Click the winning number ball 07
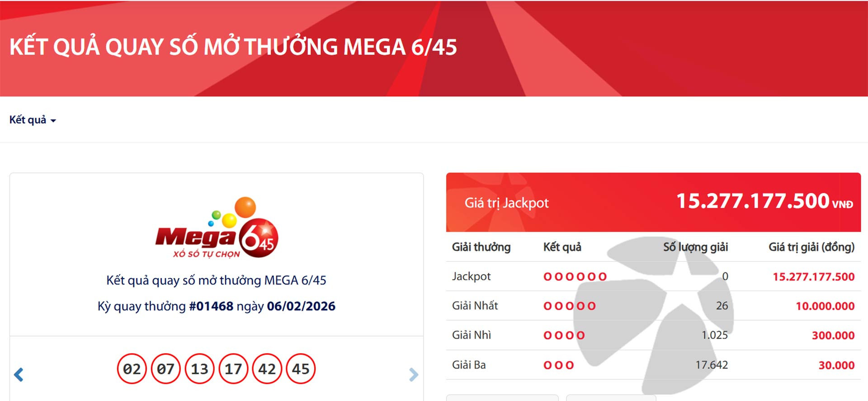 165,368
